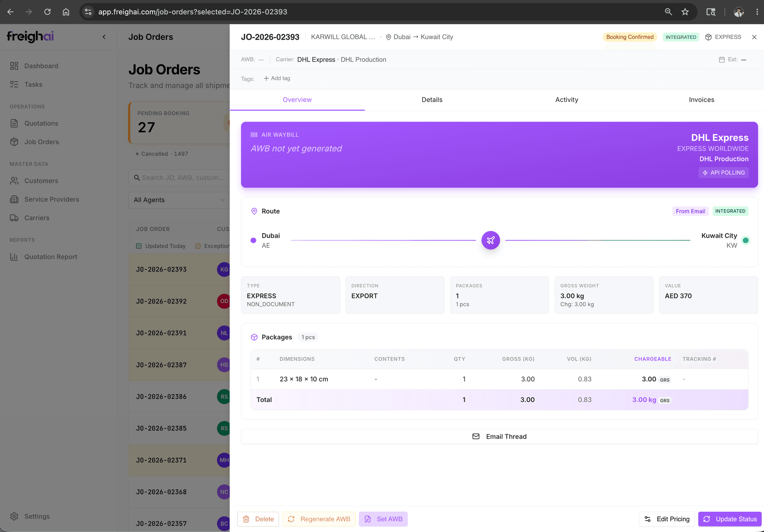Click the Booking Confirmed status badge
Image resolution: width=764 pixels, height=532 pixels.
coord(630,37)
